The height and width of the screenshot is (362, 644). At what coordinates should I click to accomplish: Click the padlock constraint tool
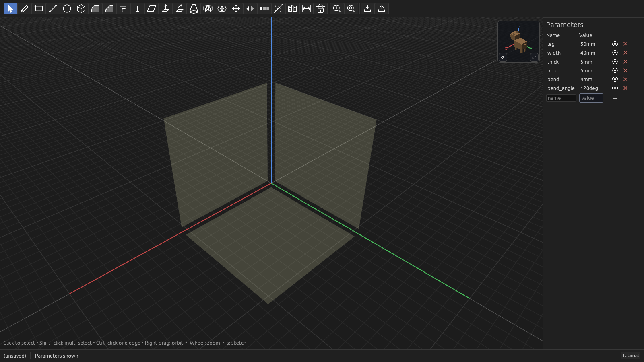[x=320, y=8]
